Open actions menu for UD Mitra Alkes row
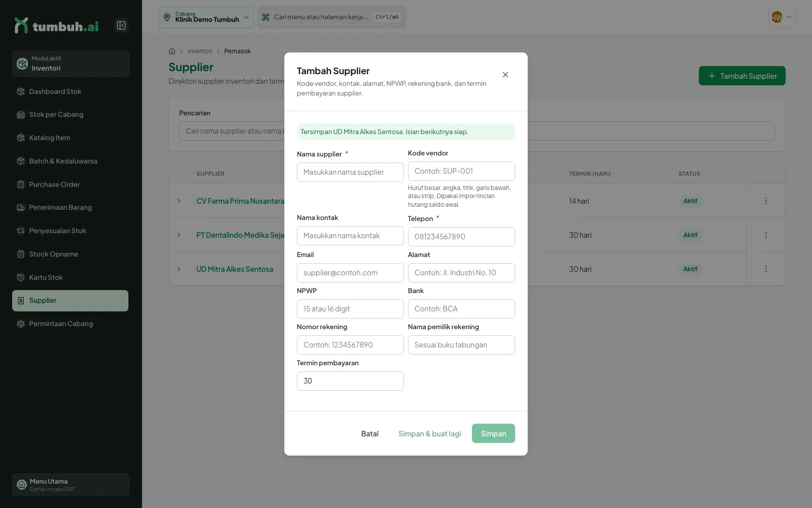Image resolution: width=812 pixels, height=508 pixels. [x=766, y=269]
